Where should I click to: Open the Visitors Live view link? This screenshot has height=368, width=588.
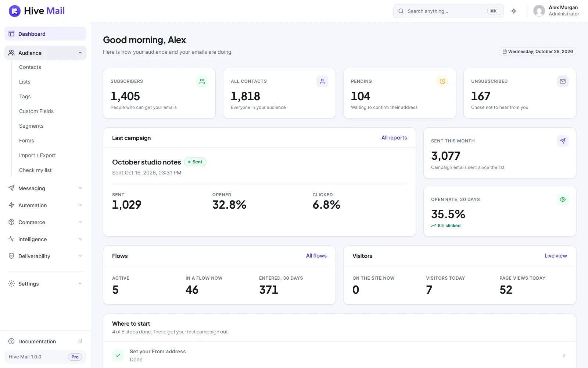click(556, 256)
